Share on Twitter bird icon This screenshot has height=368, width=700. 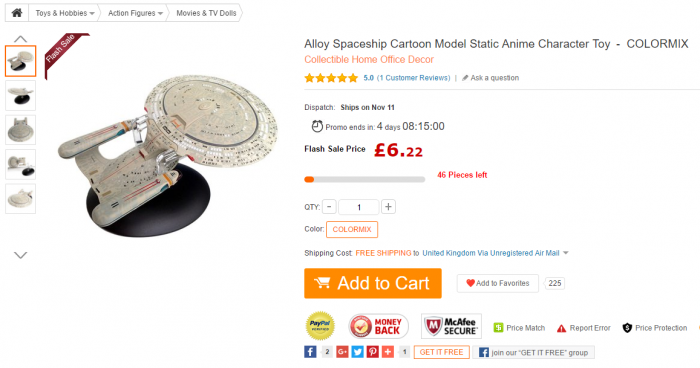click(358, 352)
